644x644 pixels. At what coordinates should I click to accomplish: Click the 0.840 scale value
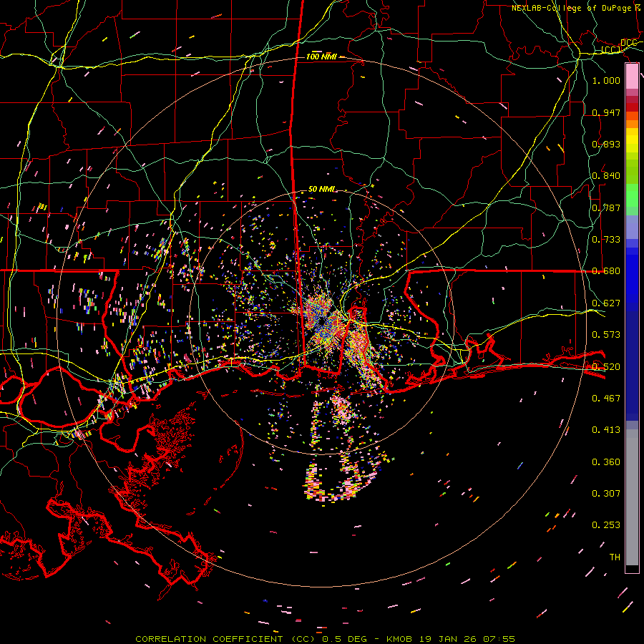tap(606, 175)
